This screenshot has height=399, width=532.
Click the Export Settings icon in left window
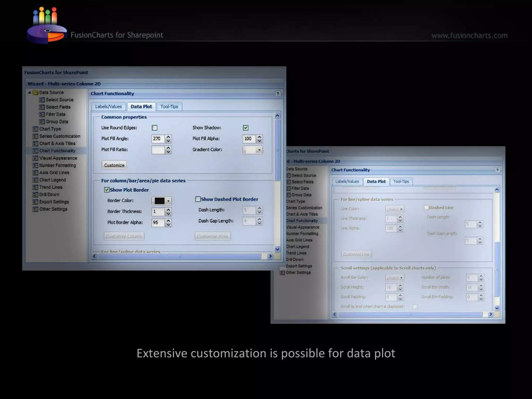pyautogui.click(x=35, y=202)
